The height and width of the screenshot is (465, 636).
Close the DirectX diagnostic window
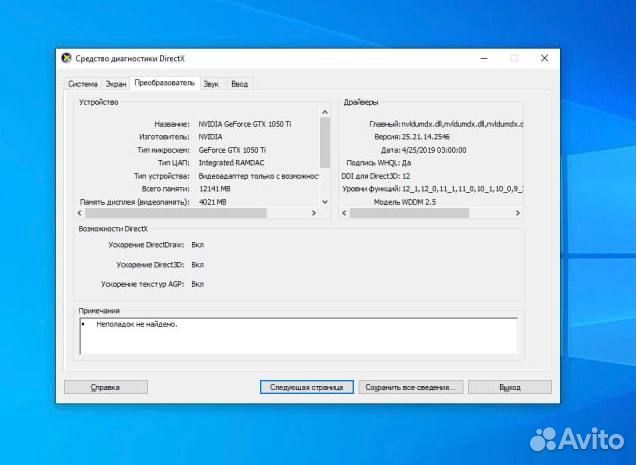544,58
